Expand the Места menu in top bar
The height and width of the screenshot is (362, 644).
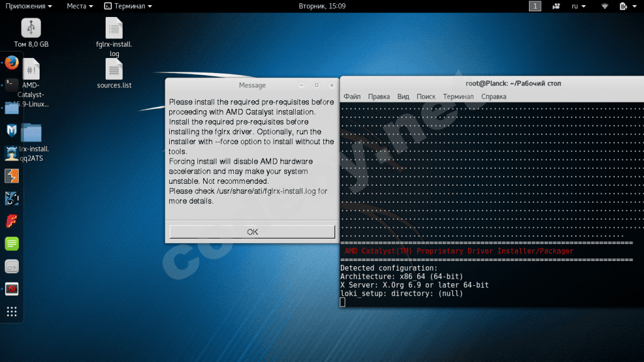click(x=80, y=6)
